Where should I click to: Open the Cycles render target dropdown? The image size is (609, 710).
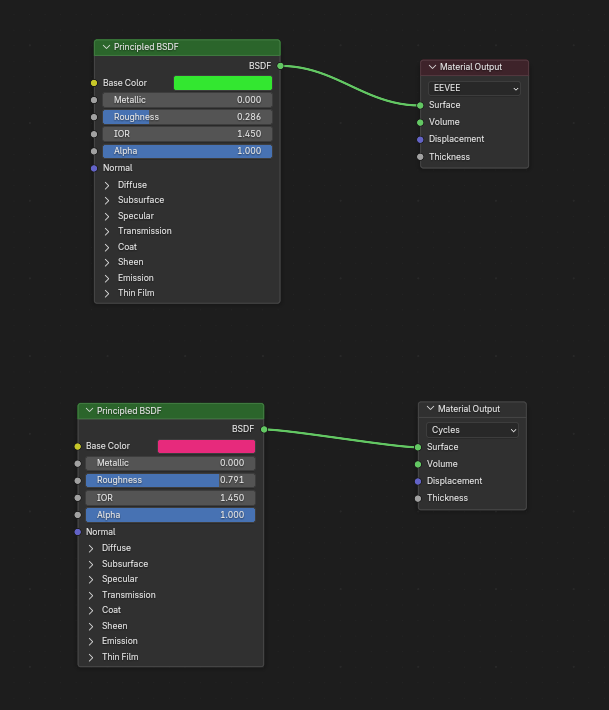472,430
